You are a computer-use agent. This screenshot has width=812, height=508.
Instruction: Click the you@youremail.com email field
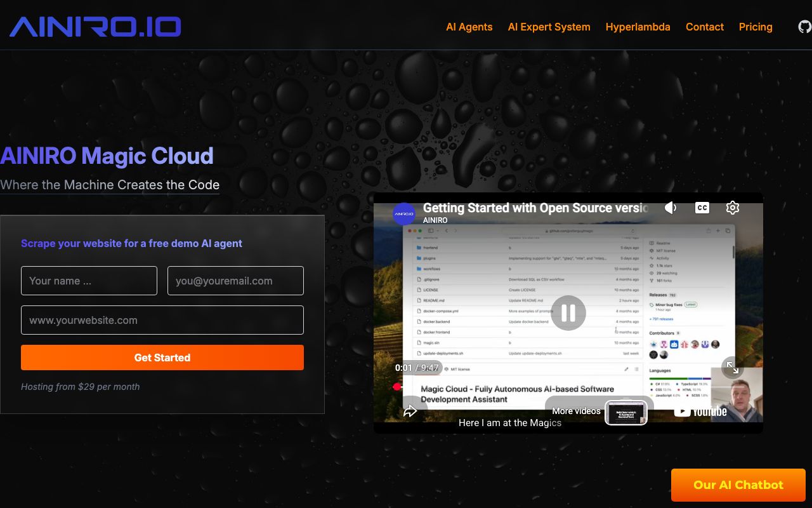pos(235,281)
